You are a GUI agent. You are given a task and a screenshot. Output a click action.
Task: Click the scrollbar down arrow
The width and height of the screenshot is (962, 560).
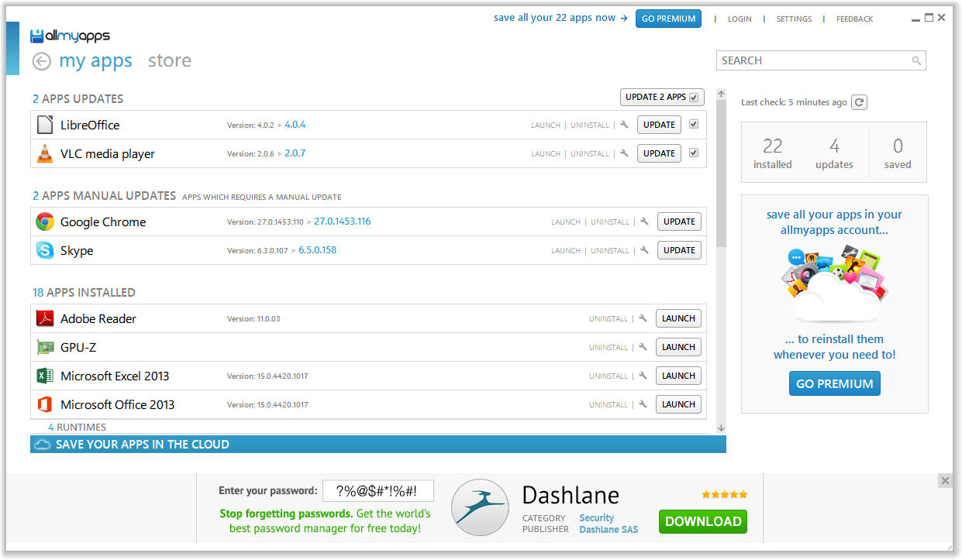[721, 428]
